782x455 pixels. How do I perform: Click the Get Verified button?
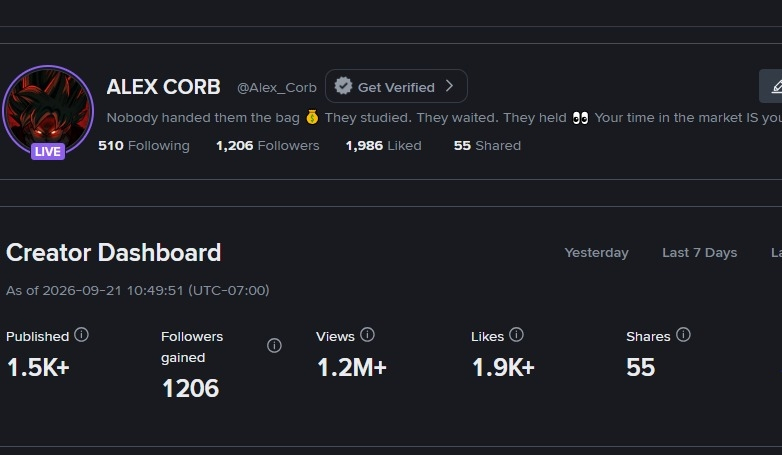coord(396,86)
